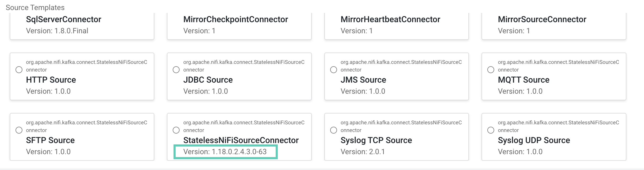Image resolution: width=644 pixels, height=170 pixels.
Task: Click the HTTP Source card title
Action: 51,80
